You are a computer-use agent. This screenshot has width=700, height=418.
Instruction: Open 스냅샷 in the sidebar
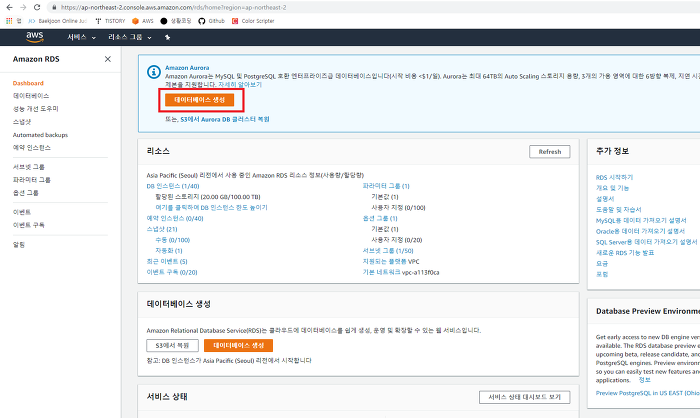(x=22, y=122)
